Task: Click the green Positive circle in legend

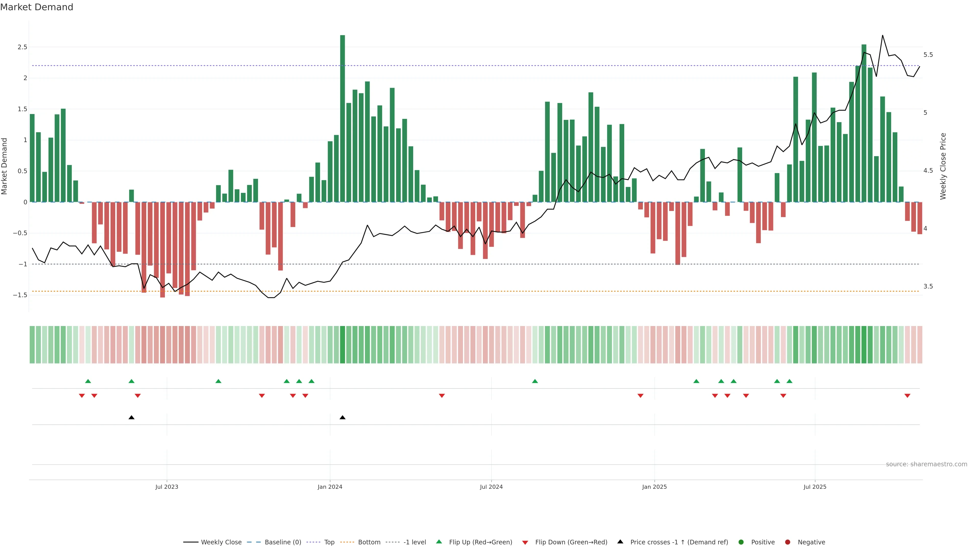Action: (x=741, y=542)
